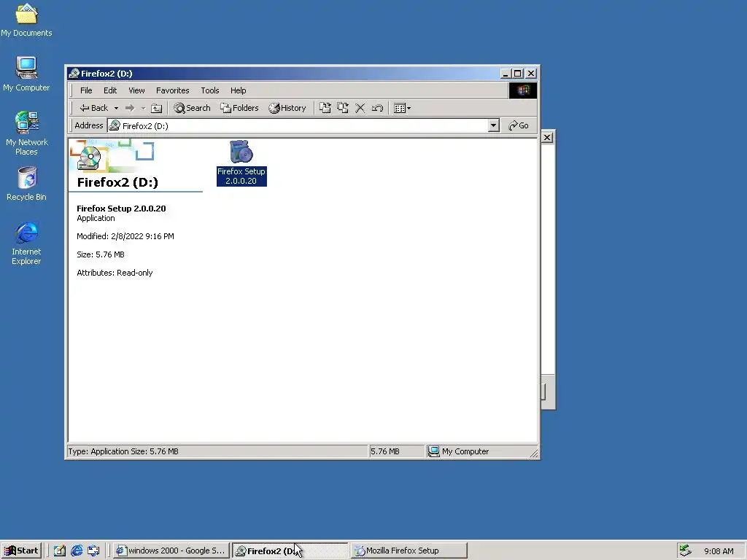Click the 'Modified: 2/8/2022 9:16 PM' text
Image resolution: width=747 pixels, height=560 pixels.
[x=125, y=236]
